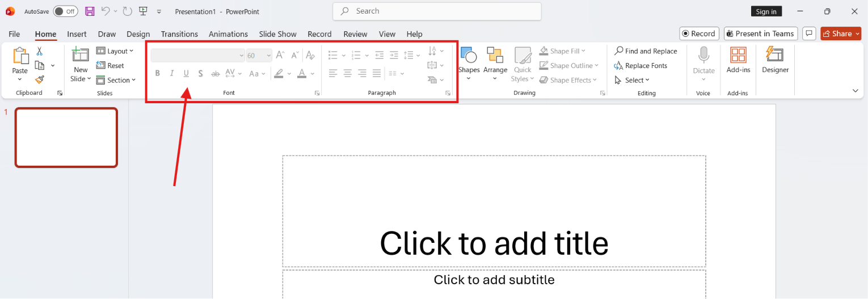Click the Paste clipboard icon

coord(20,57)
